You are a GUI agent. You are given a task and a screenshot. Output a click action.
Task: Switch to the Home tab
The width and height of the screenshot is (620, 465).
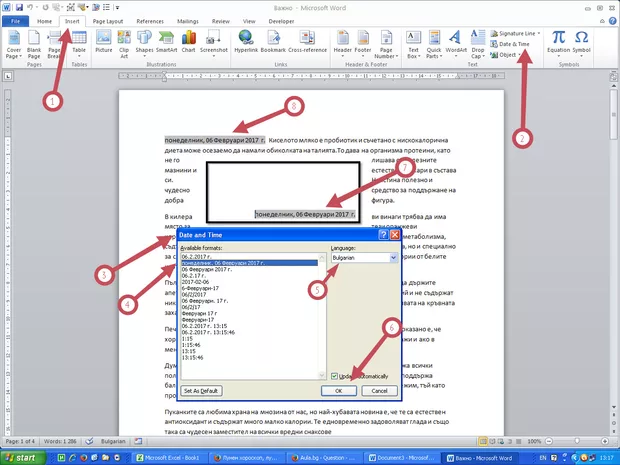44,21
